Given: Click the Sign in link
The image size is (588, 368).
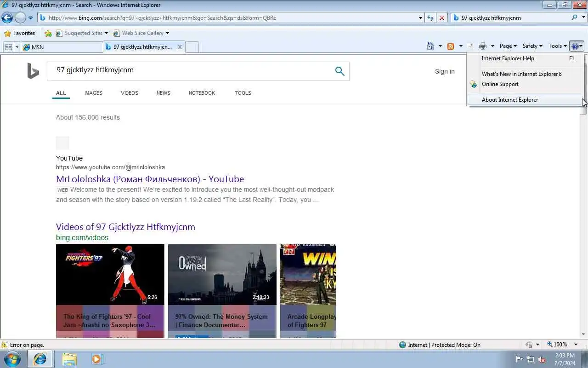Looking at the screenshot, I should pyautogui.click(x=445, y=71).
